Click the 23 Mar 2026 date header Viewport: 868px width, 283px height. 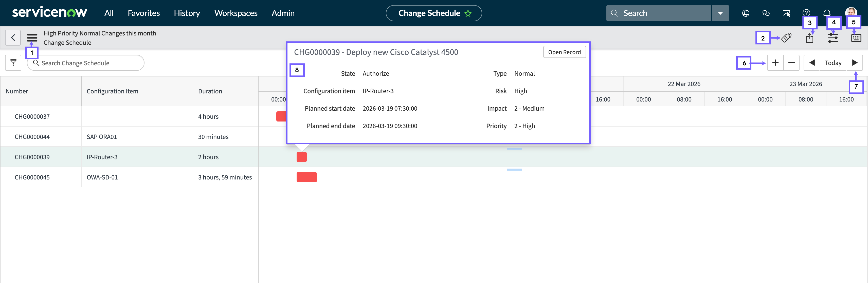coord(806,84)
